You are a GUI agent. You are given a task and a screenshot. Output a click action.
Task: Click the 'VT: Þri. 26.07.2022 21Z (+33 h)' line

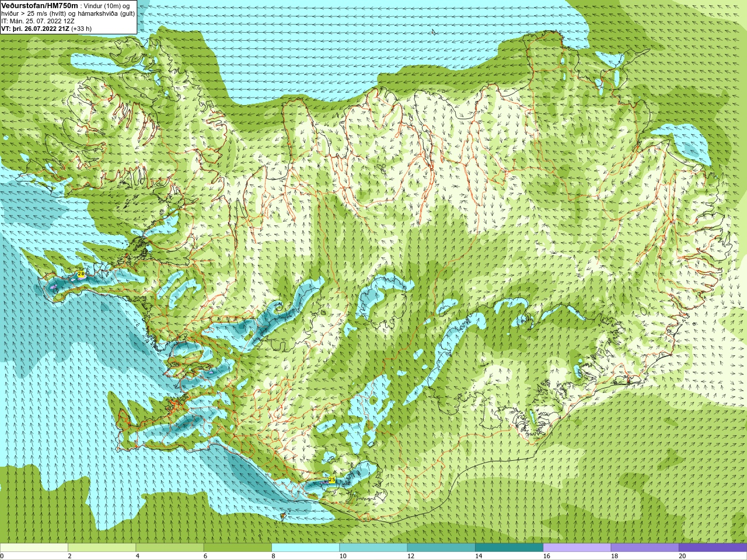(46, 29)
